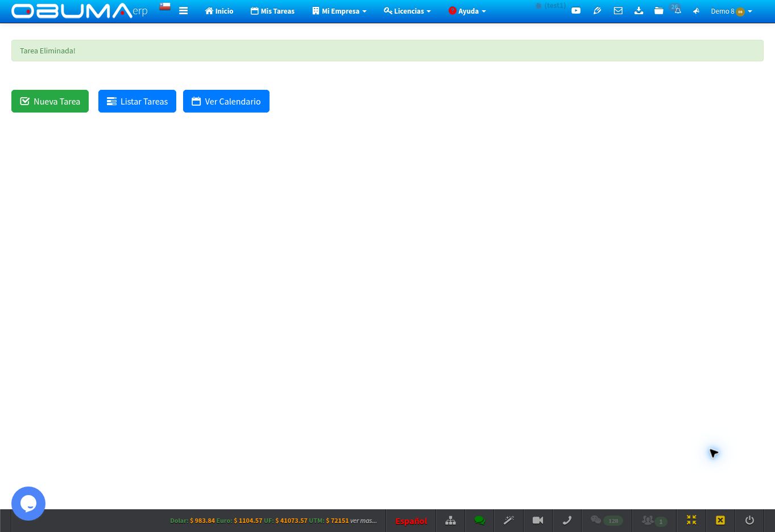Click the phone call icon

(x=567, y=521)
